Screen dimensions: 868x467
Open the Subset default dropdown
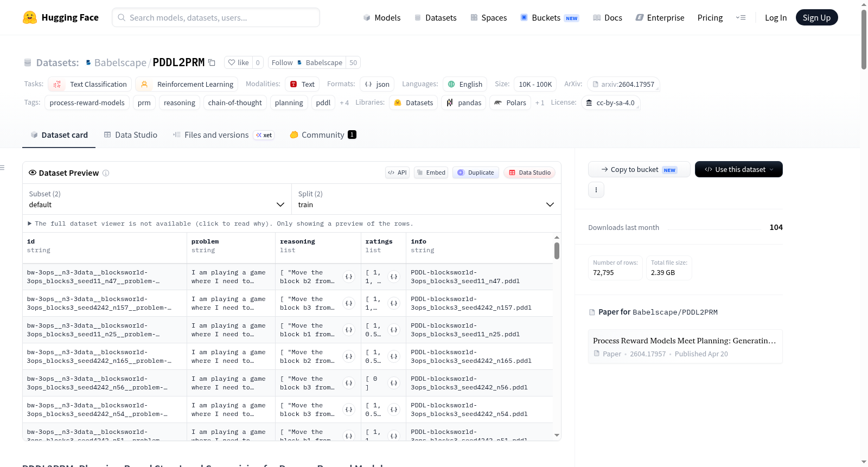[x=157, y=199]
